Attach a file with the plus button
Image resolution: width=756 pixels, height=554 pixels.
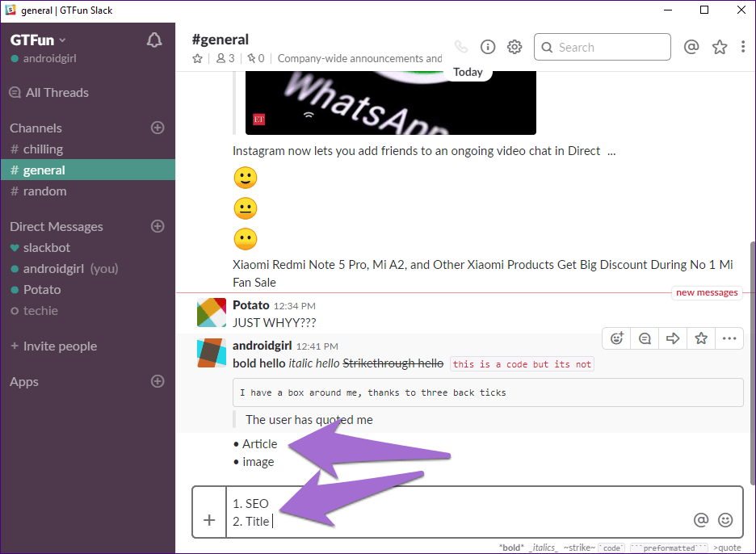(209, 520)
